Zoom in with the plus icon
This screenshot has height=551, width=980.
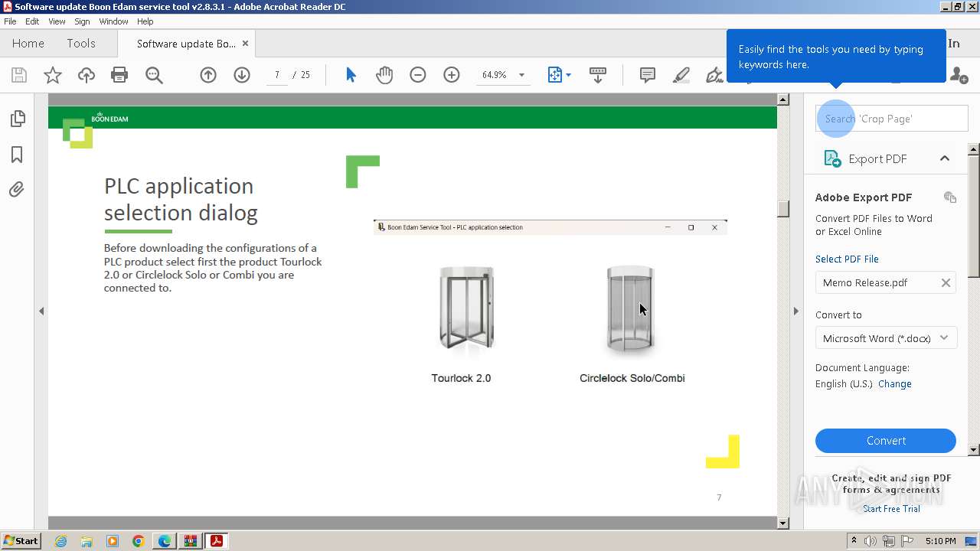click(452, 75)
